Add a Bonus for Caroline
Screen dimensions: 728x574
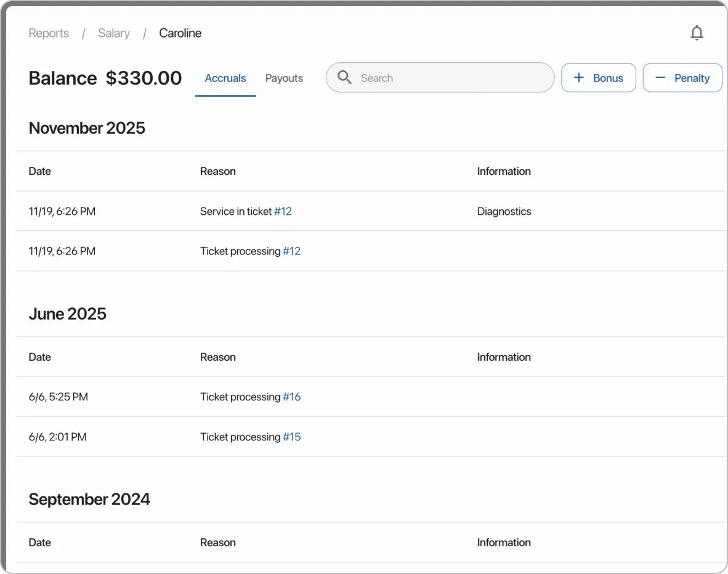[x=599, y=78]
